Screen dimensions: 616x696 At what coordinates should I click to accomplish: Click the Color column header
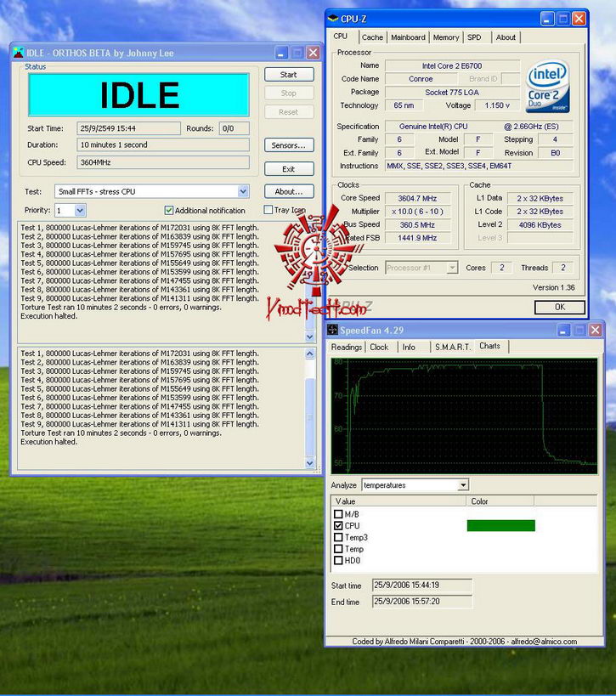(500, 501)
